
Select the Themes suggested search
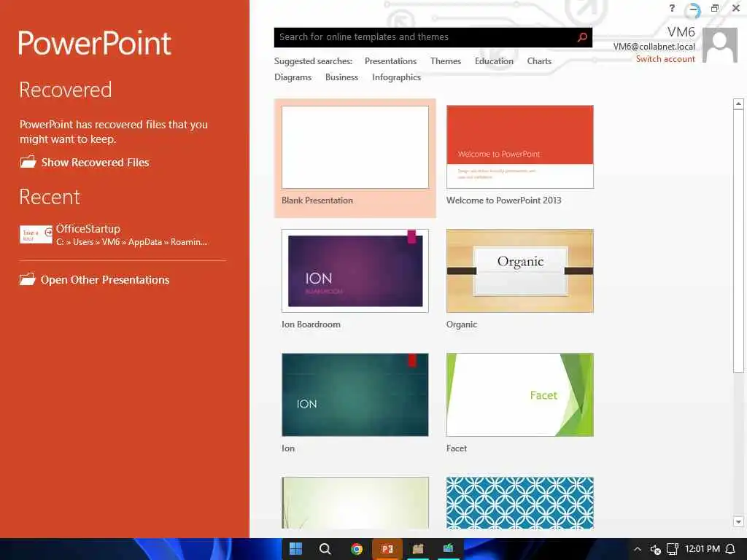pos(446,61)
